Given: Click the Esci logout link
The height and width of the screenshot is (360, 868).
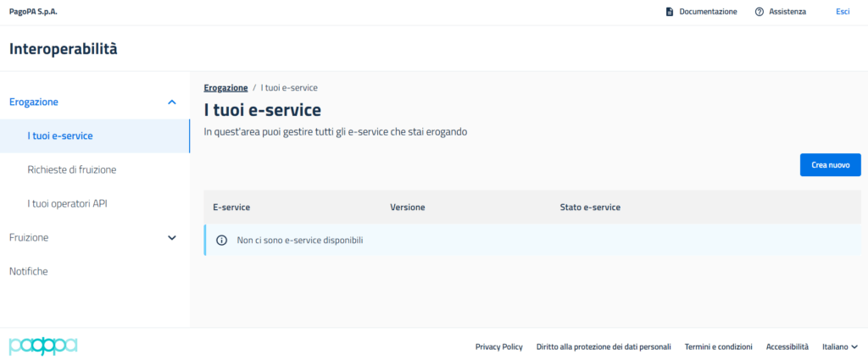Looking at the screenshot, I should (843, 12).
